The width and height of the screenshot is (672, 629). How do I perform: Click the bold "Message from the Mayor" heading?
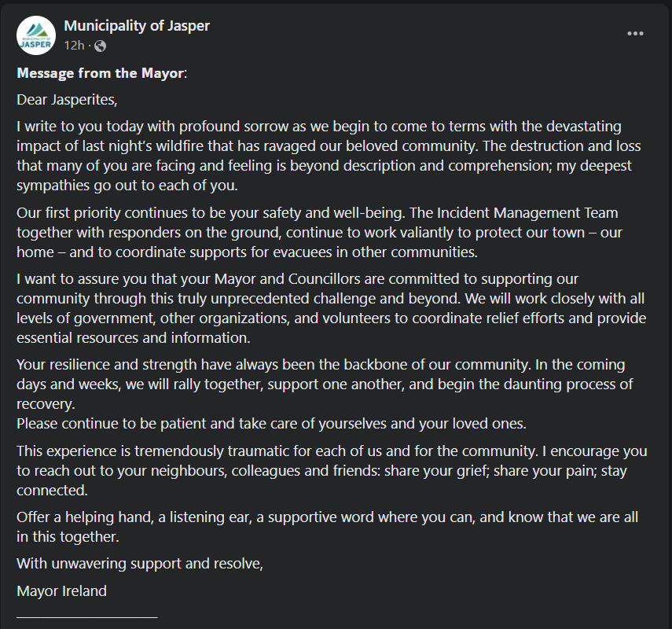click(x=100, y=74)
